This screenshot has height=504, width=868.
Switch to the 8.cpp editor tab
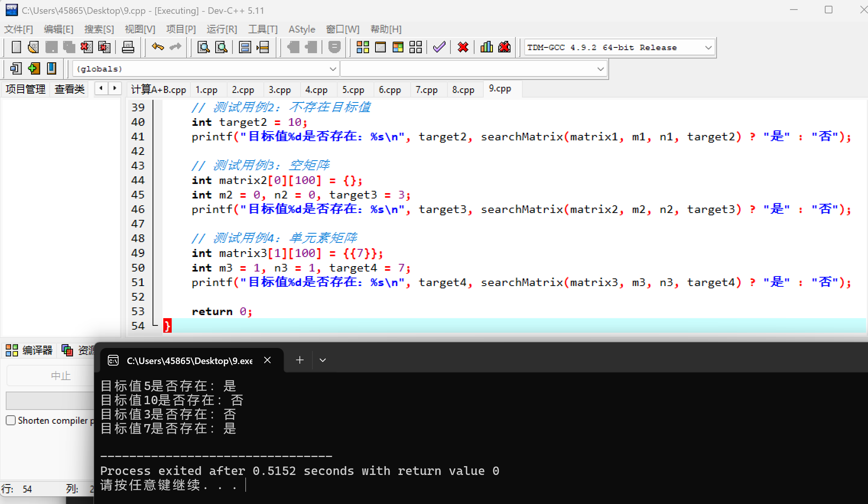click(463, 90)
